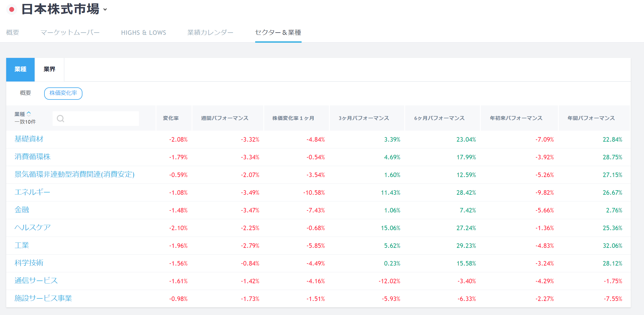Open the マーケットムーバー tab
The width and height of the screenshot is (644, 315).
point(70,33)
